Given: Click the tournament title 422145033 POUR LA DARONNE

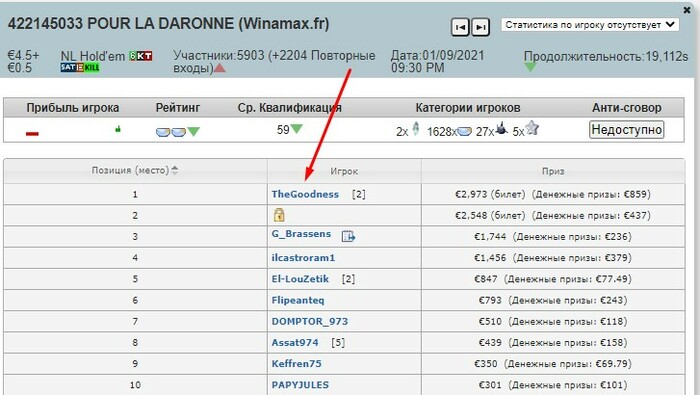Looking at the screenshot, I should pyautogui.click(x=168, y=24).
